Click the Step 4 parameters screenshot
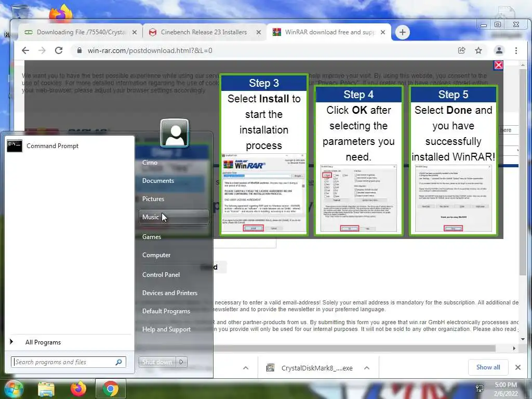Screen dimensions: 532x399 pos(358,199)
